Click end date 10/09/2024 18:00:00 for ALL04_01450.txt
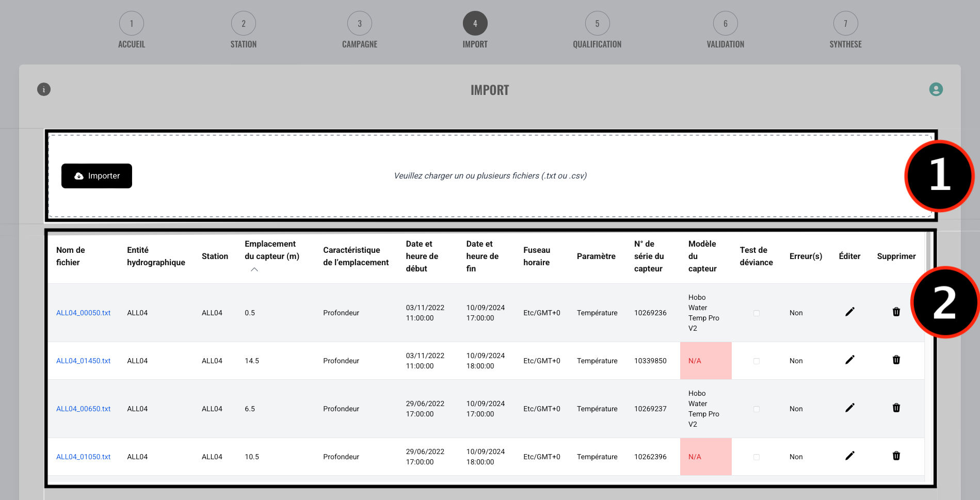Screen dimensions: 980x500 tap(486, 361)
